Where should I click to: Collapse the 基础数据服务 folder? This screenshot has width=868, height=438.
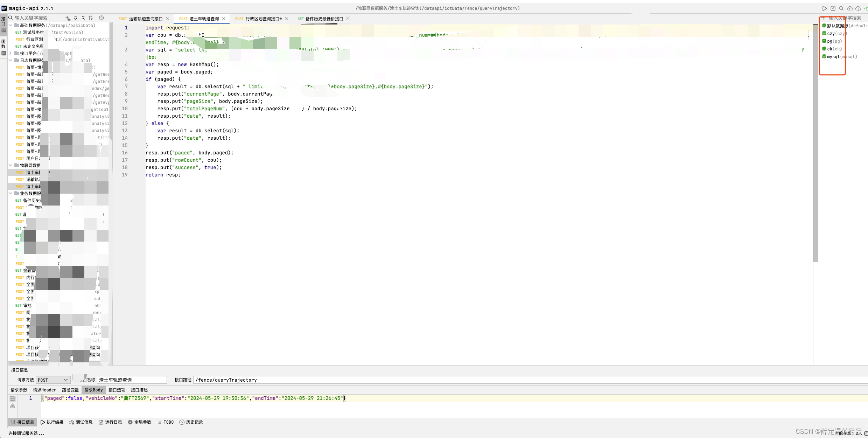pos(10,25)
